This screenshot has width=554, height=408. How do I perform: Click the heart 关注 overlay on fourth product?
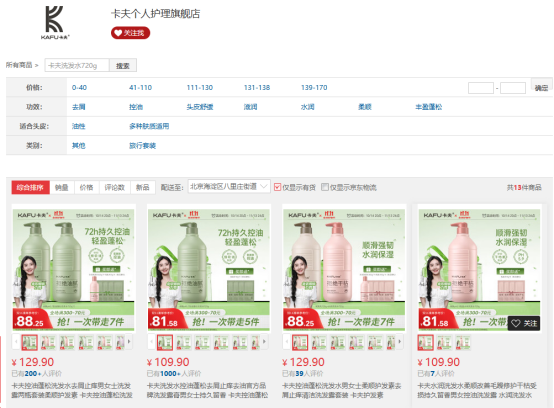[x=524, y=323]
